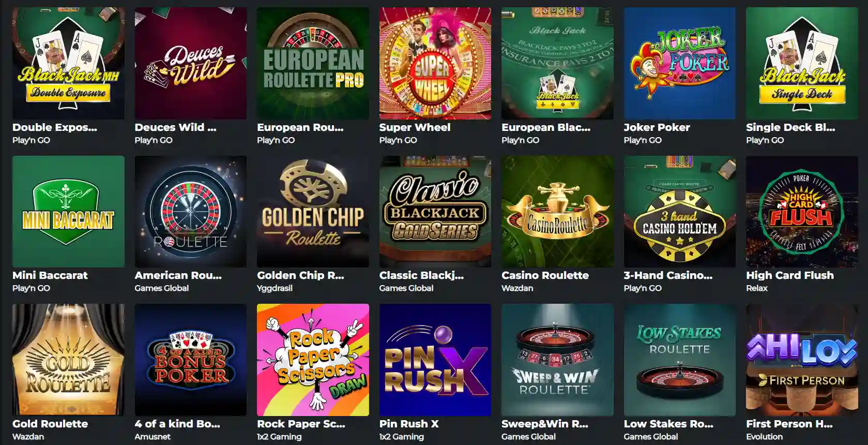The height and width of the screenshot is (445, 868).
Task: Launch the Gold Roulette game thumbnail
Action: click(68, 360)
